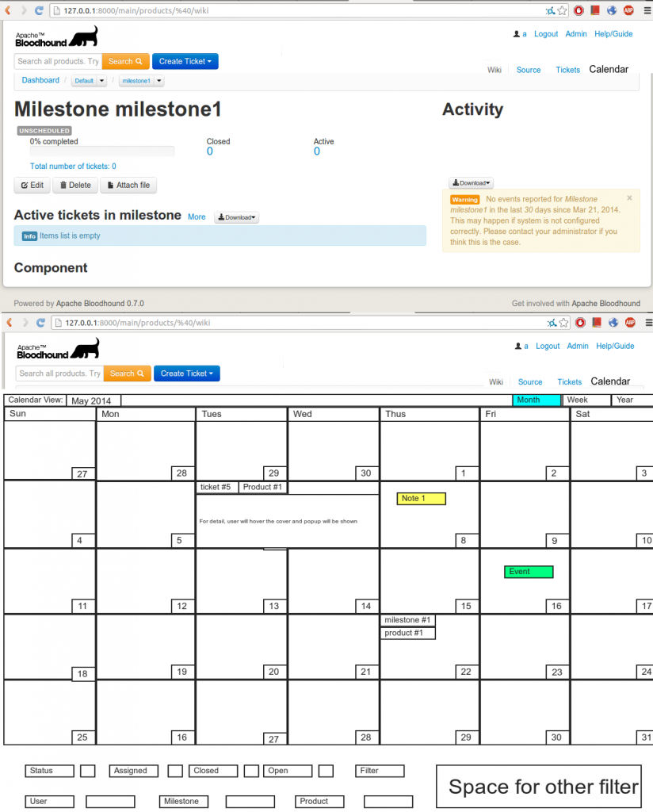Click the 0% completed progress bar
Screen dimensions: 653x812
point(102,151)
